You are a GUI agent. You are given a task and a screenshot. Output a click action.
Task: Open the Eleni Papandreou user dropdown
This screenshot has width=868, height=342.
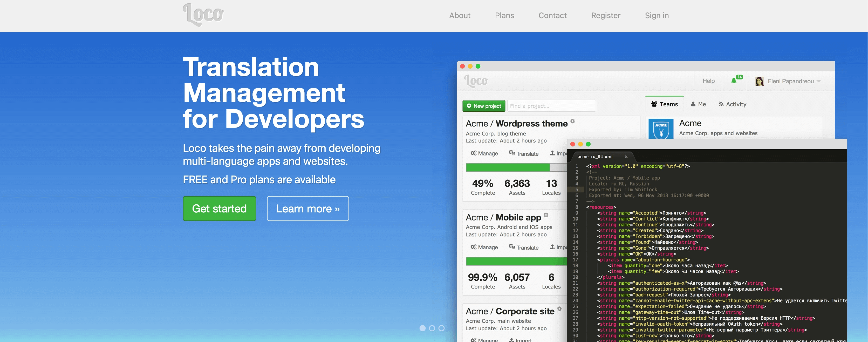tap(794, 81)
